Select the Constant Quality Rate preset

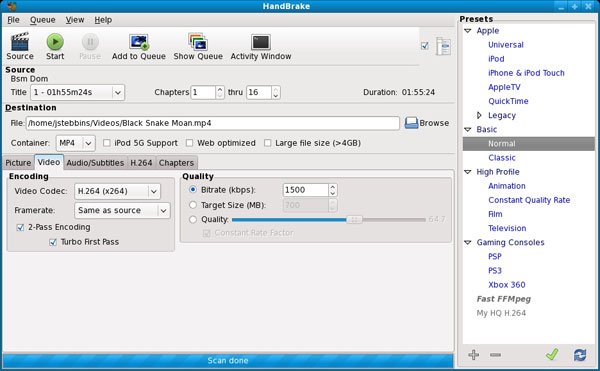point(529,200)
